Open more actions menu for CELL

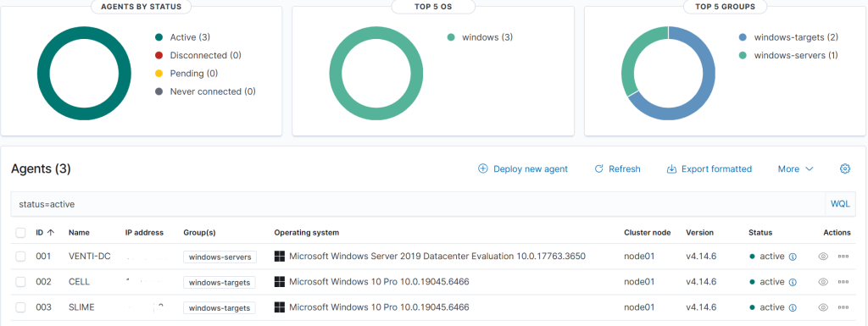coord(843,282)
